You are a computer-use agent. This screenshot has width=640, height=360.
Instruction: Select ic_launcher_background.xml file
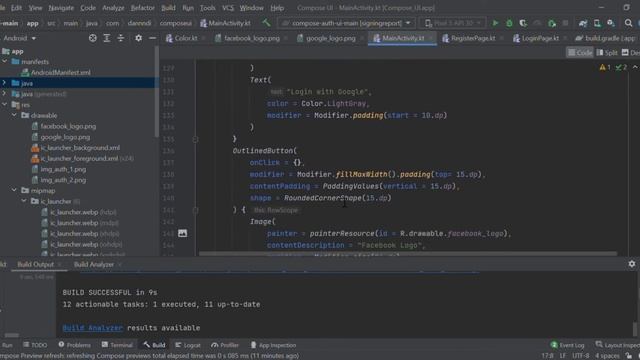click(x=80, y=147)
